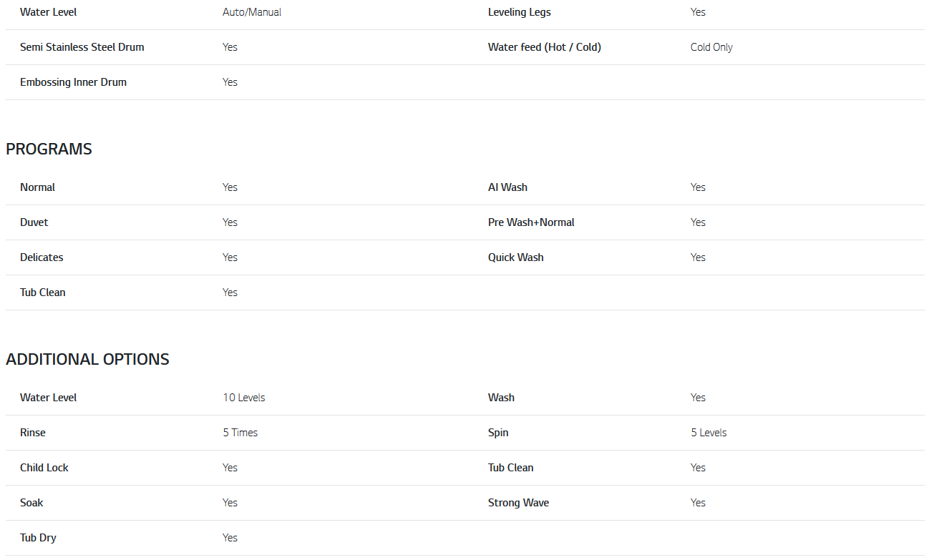Click the Duvet program label
This screenshot has height=560, width=934.
[34, 222]
